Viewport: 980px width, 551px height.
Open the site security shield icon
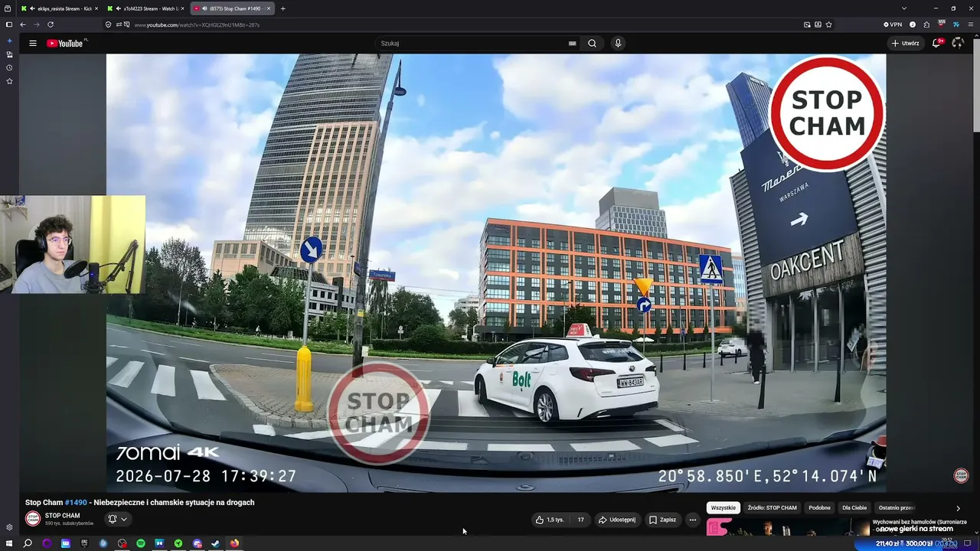click(x=108, y=24)
